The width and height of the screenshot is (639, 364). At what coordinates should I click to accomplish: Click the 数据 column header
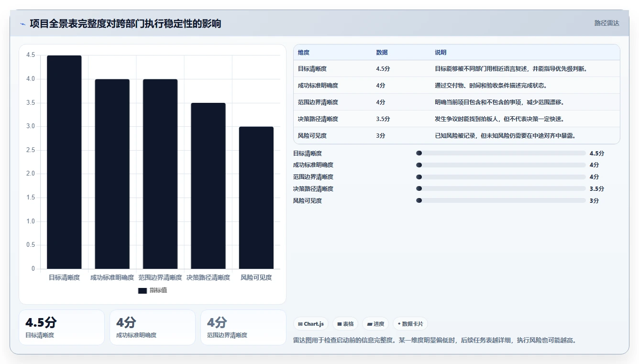[382, 53]
